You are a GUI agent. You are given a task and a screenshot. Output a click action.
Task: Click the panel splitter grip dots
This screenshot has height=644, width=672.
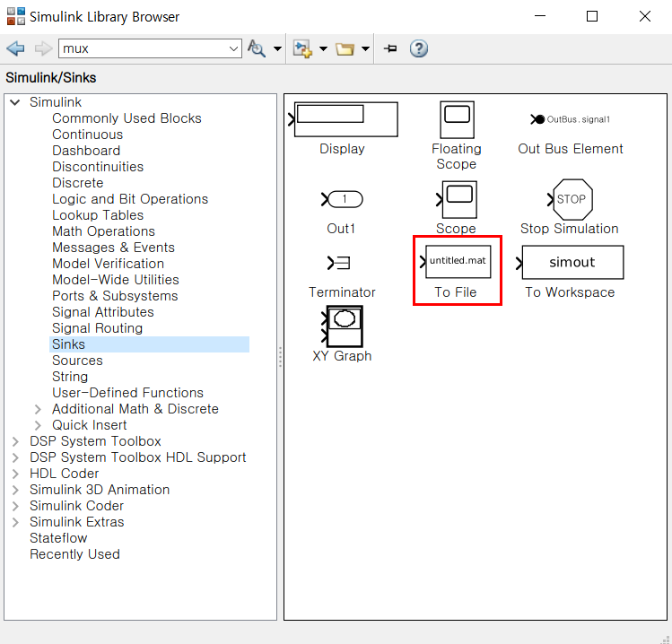(x=280, y=357)
